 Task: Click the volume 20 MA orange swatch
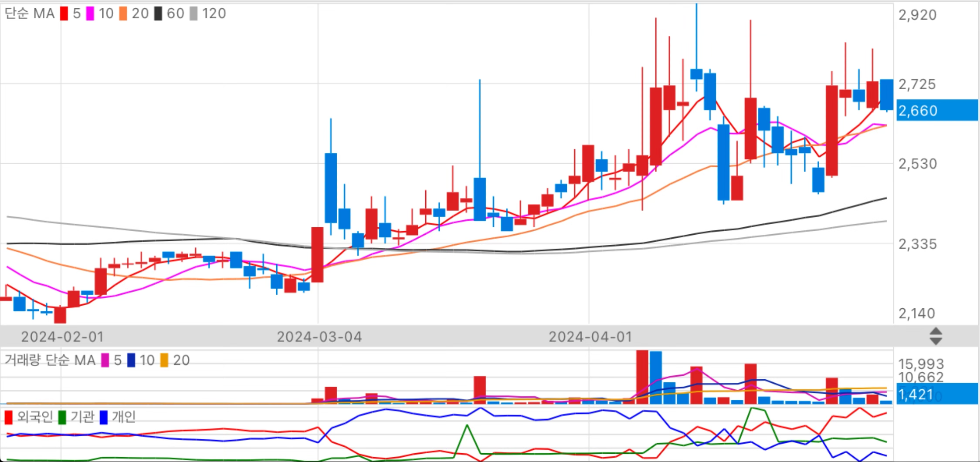coord(164,360)
